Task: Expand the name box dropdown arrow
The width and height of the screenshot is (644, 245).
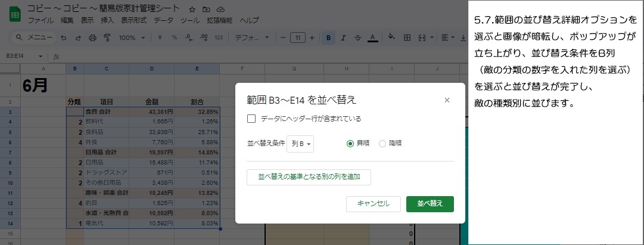Action: (41, 56)
